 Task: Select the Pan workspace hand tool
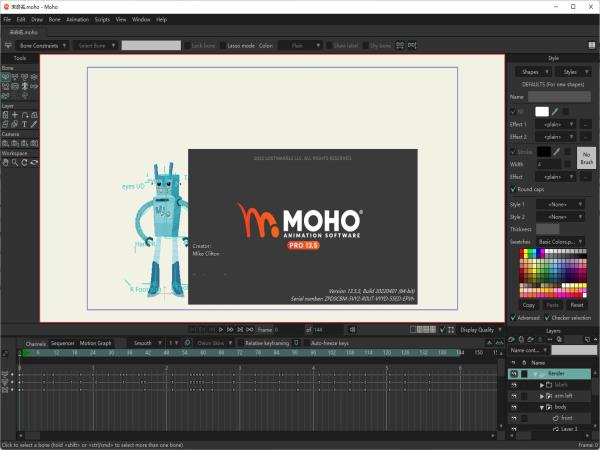[x=5, y=163]
